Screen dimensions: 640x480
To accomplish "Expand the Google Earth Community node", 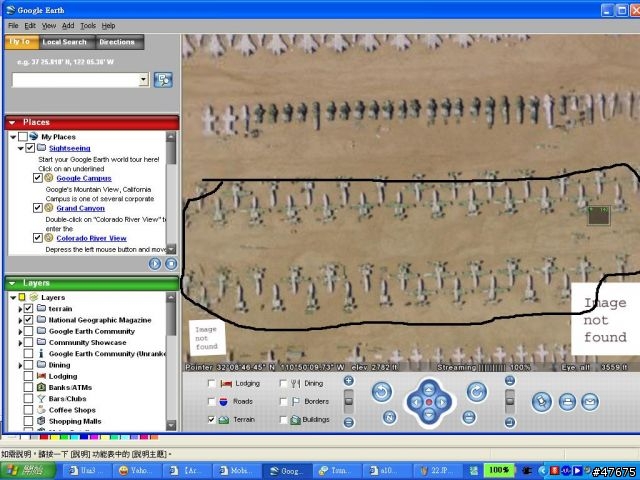I will (x=20, y=332).
